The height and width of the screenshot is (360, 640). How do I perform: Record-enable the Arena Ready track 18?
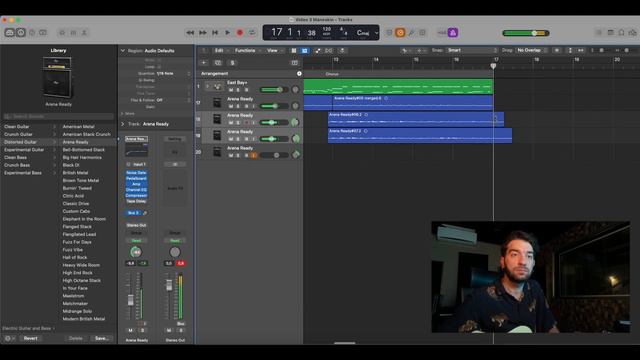[246, 122]
